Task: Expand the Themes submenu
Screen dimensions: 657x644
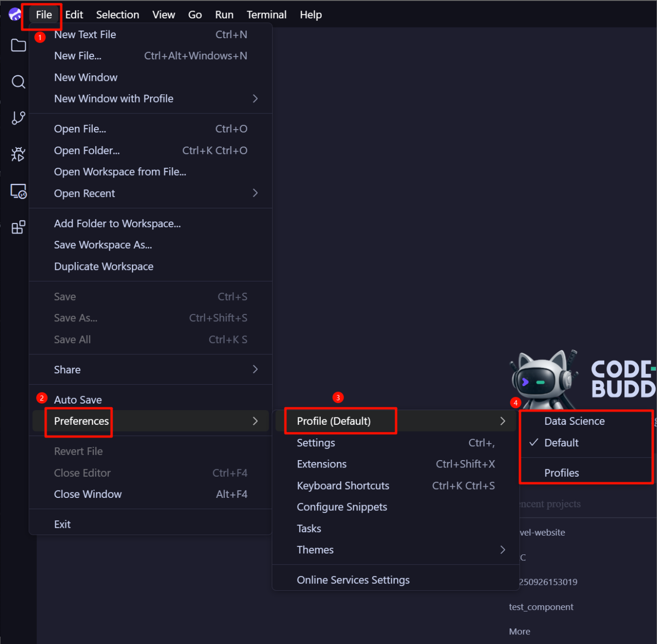Action: (x=315, y=550)
